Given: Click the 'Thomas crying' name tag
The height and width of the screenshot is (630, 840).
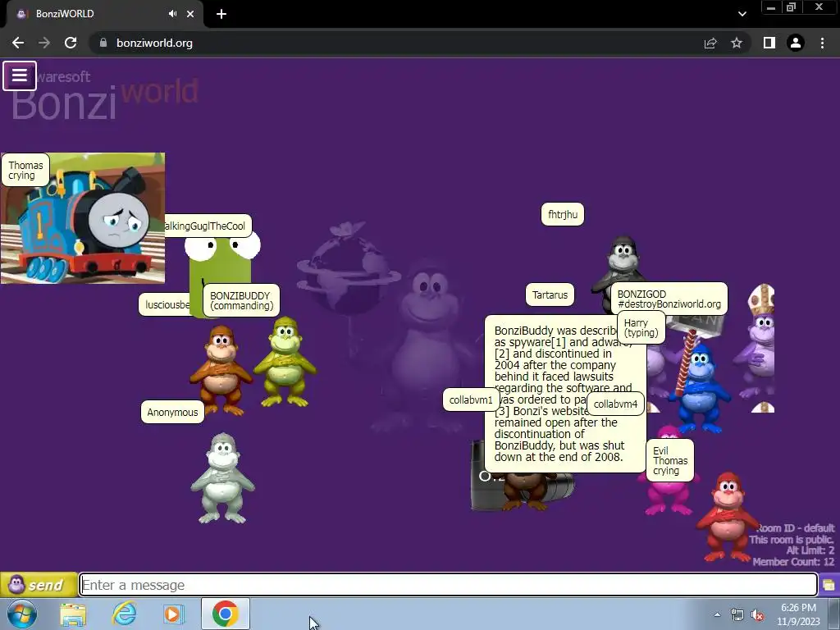Looking at the screenshot, I should [25, 170].
